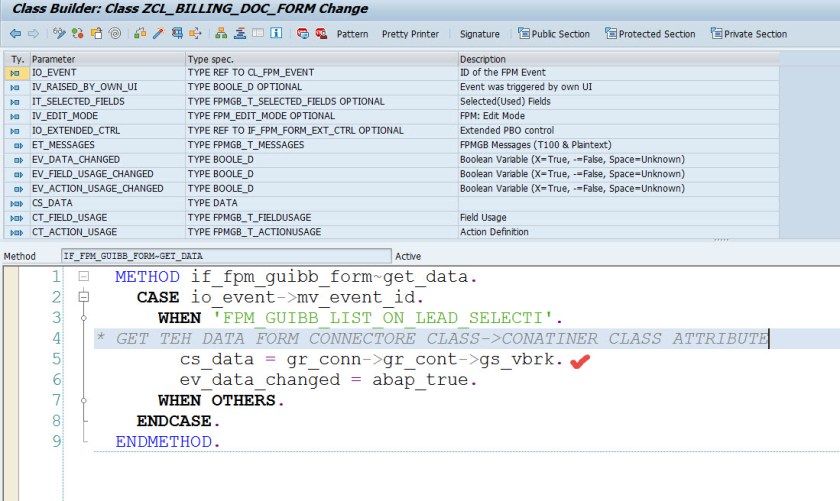
Task: Click the exporting icon of ET_MESSAGES row
Action: [x=18, y=145]
